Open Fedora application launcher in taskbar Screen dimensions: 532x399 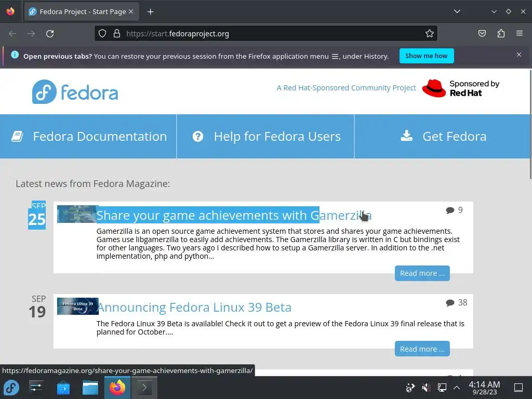click(11, 388)
